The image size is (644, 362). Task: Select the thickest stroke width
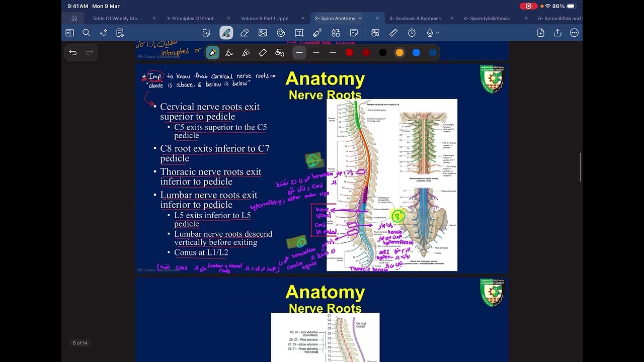(x=299, y=53)
